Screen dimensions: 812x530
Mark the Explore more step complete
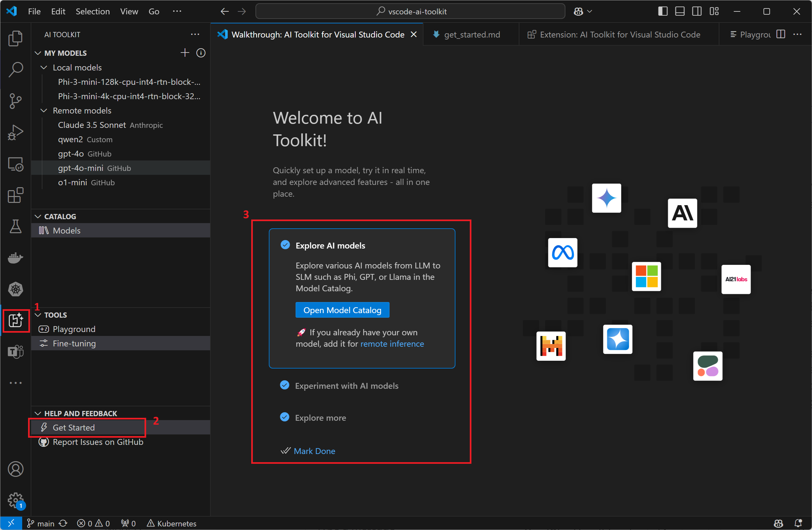pos(285,417)
